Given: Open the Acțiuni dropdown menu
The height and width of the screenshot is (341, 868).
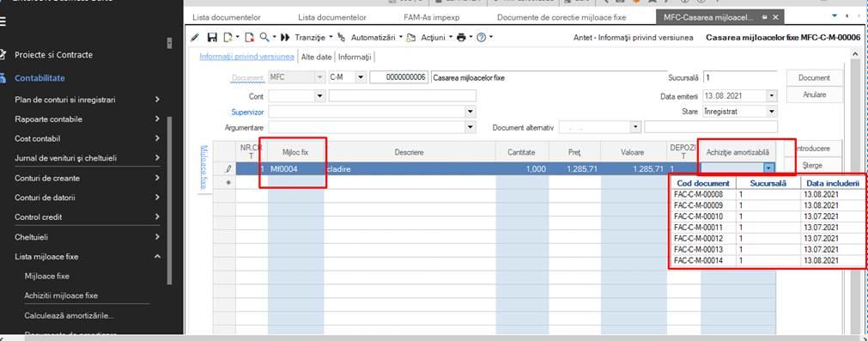Looking at the screenshot, I should 451,38.
